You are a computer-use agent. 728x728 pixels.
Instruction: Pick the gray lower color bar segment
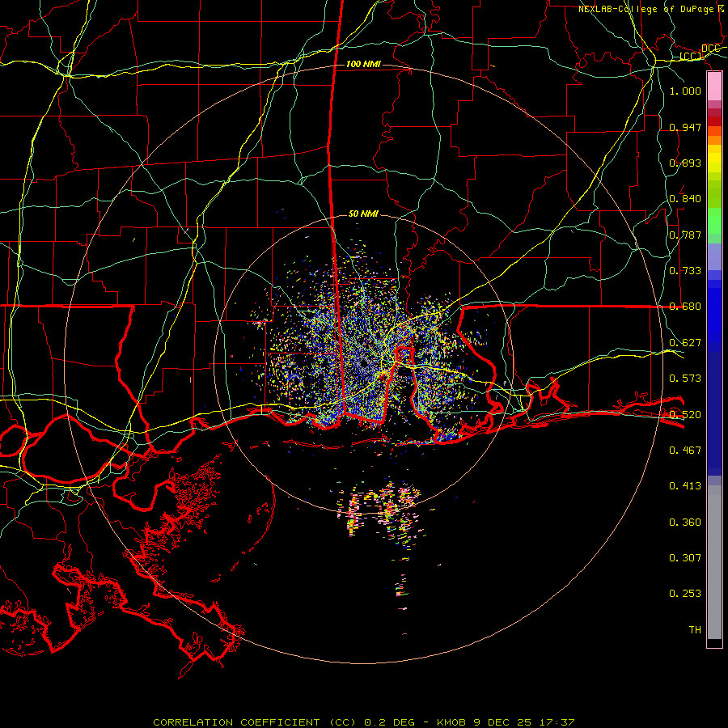pos(714,562)
